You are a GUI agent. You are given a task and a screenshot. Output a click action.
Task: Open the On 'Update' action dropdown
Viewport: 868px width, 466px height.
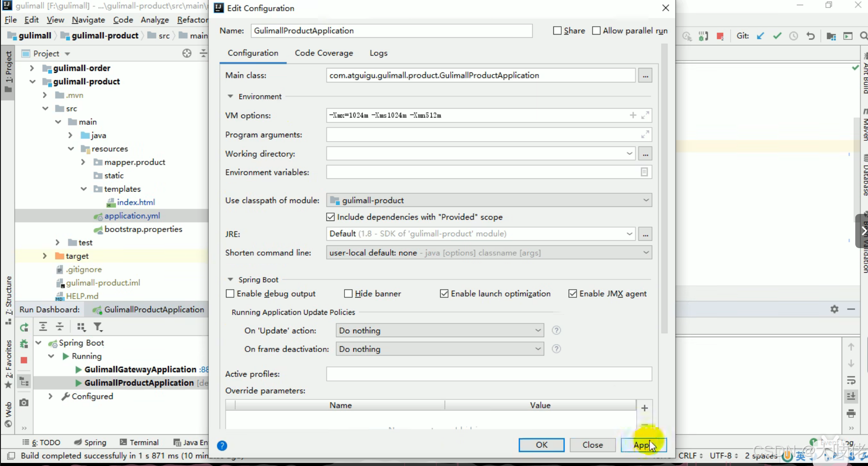coord(440,331)
